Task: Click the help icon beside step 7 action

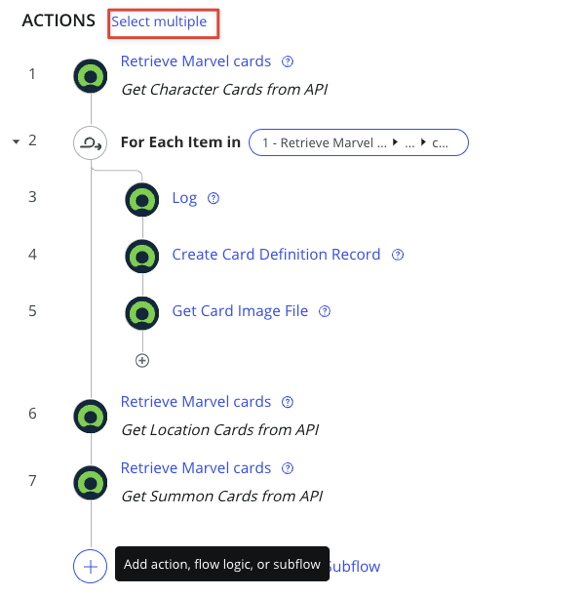Action: (x=287, y=468)
